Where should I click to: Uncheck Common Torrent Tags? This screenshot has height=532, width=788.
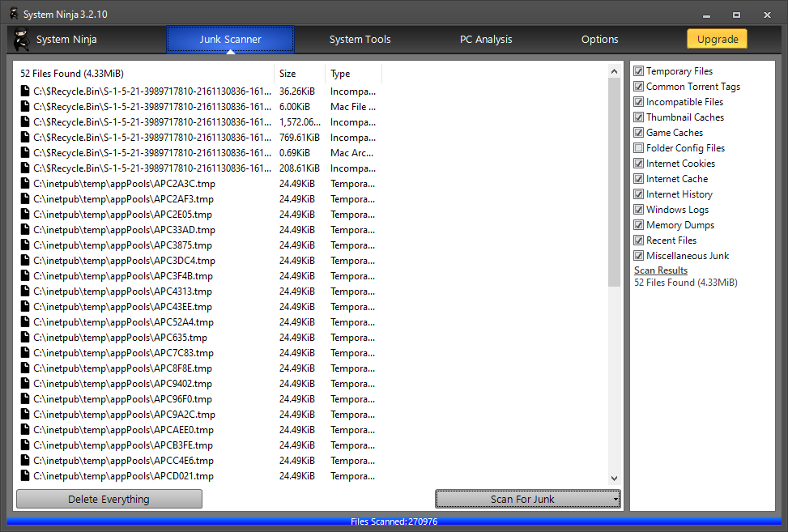(638, 87)
